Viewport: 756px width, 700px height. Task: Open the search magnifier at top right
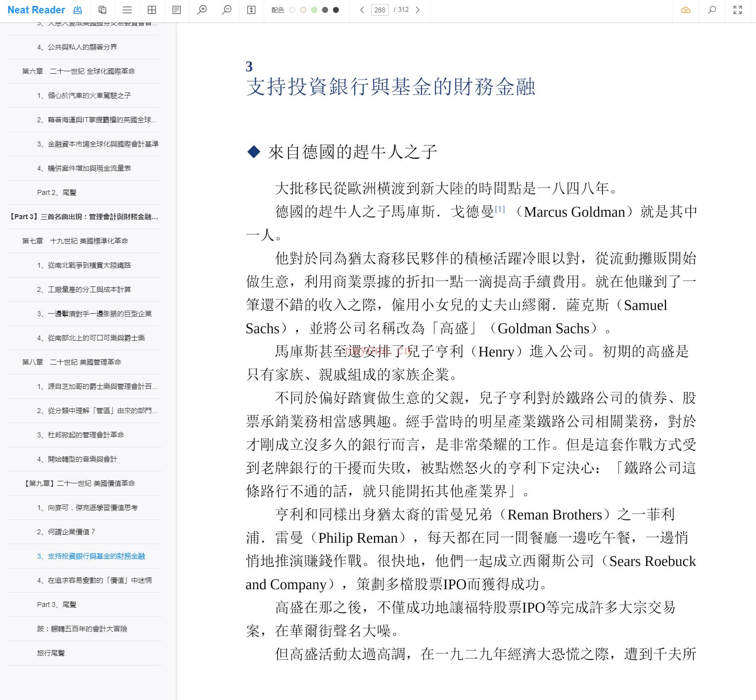(712, 10)
